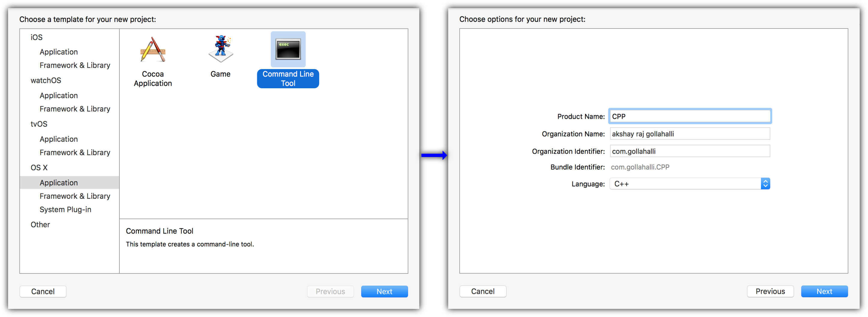868x317 pixels.
Task: Select iOS Application category
Action: [59, 52]
